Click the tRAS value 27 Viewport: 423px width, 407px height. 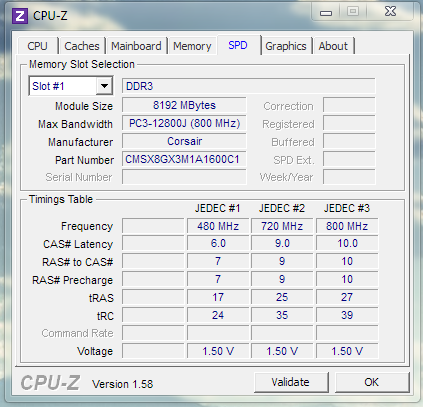coord(347,297)
